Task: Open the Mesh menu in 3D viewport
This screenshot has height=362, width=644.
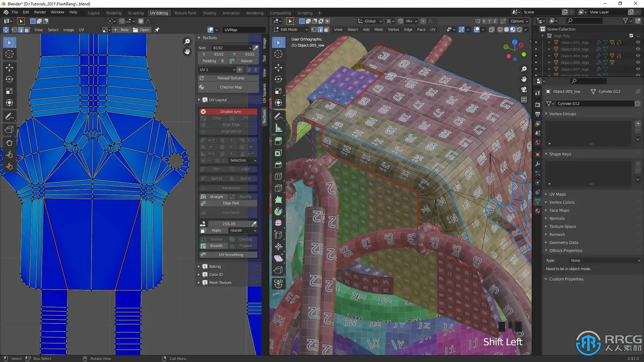Action: point(378,30)
